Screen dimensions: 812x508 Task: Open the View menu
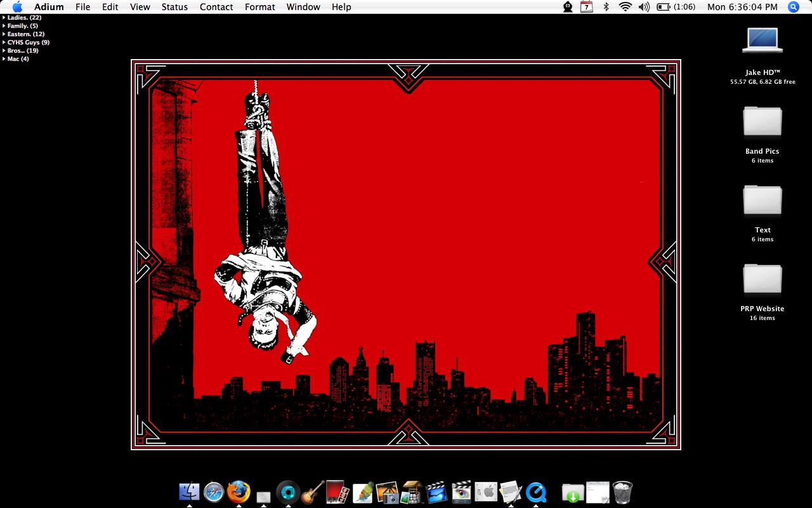(140, 7)
